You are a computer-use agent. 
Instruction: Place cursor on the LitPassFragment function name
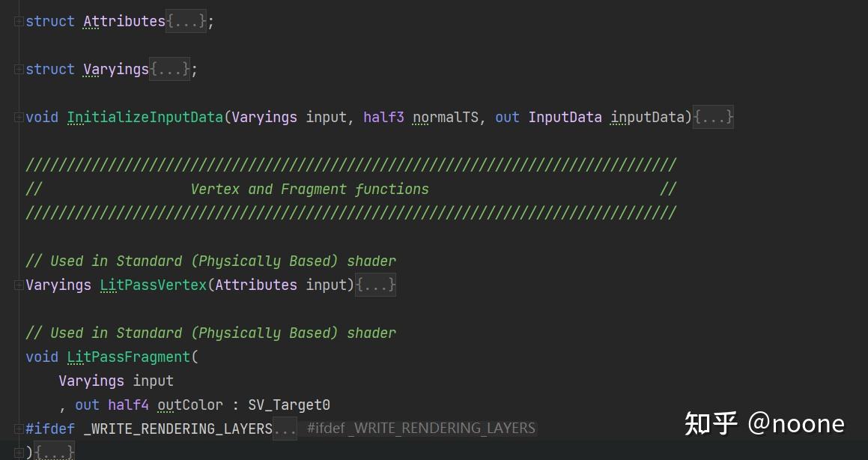129,357
